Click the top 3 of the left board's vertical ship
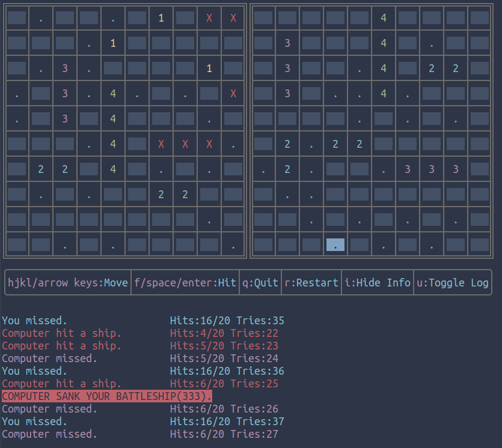This screenshot has width=502, height=448. tap(65, 68)
